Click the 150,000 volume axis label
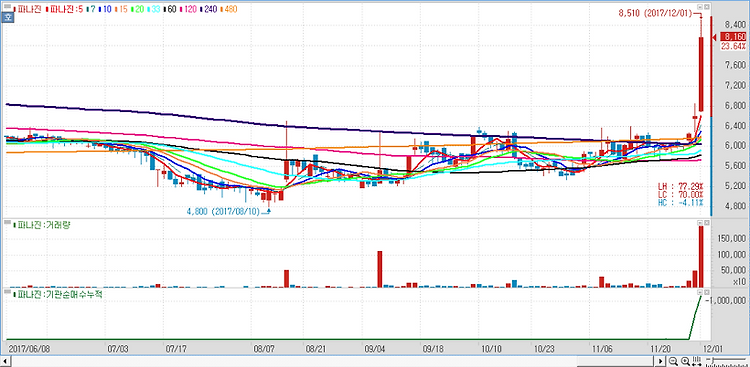750x367 pixels. 732,239
